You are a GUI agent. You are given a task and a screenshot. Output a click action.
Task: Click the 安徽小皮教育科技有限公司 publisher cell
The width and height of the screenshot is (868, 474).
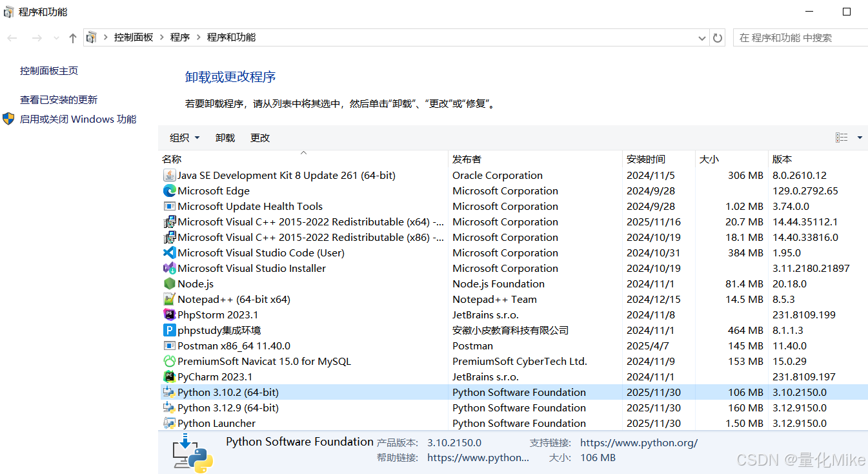click(x=510, y=330)
